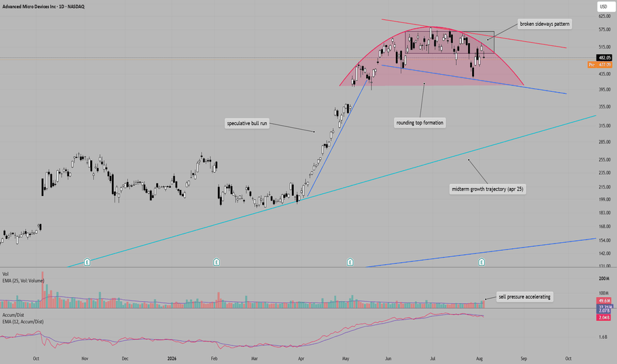Click the 199.00 price axis label
This screenshot has height=364, width=617.
604,199
